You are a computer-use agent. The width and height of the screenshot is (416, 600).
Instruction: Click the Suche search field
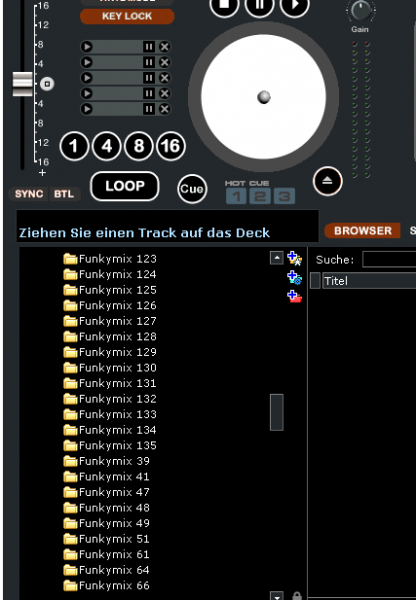tap(389, 259)
